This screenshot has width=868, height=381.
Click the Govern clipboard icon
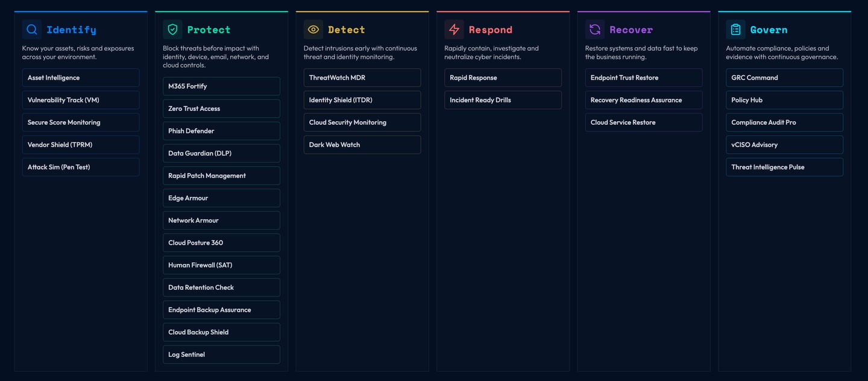[735, 30]
